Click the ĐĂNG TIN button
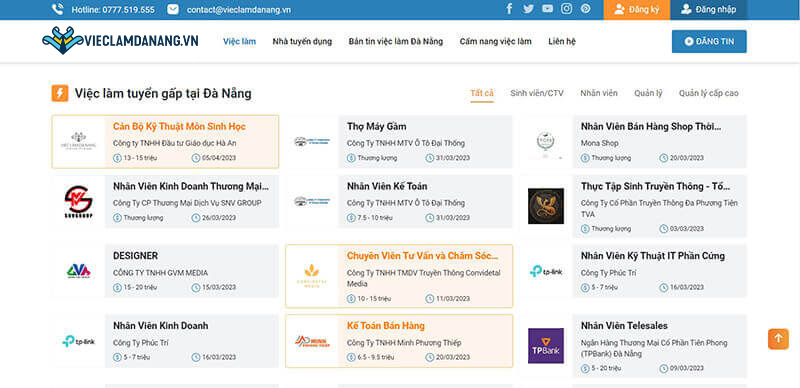The width and height of the screenshot is (800, 388). click(709, 41)
